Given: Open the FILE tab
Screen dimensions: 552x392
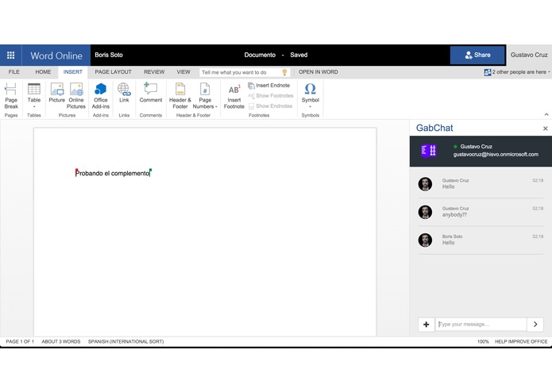Looking at the screenshot, I should point(14,72).
